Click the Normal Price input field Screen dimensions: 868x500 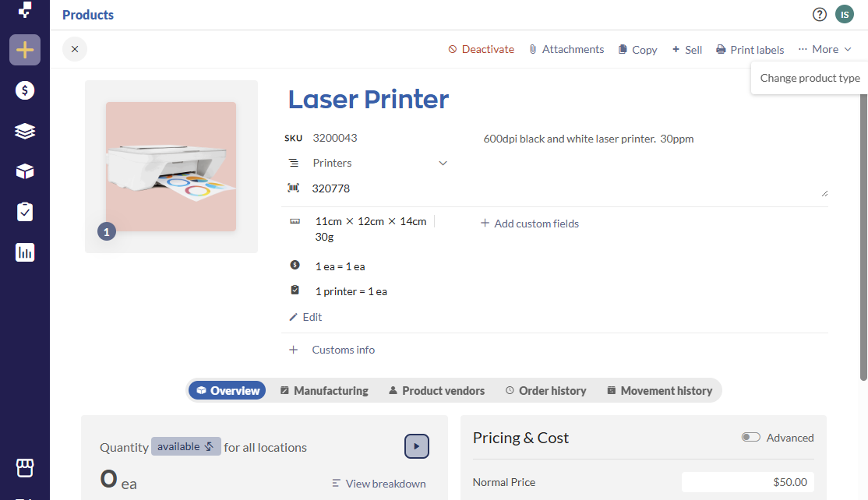click(747, 482)
